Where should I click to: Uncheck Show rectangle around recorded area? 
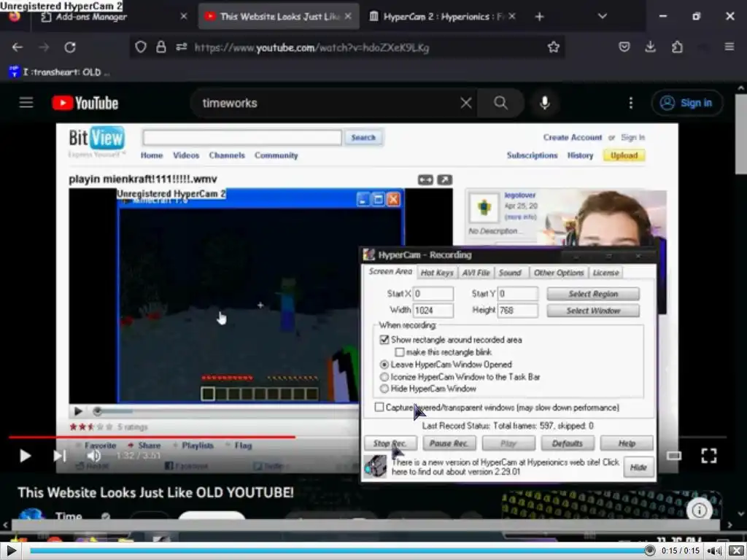[x=384, y=340]
